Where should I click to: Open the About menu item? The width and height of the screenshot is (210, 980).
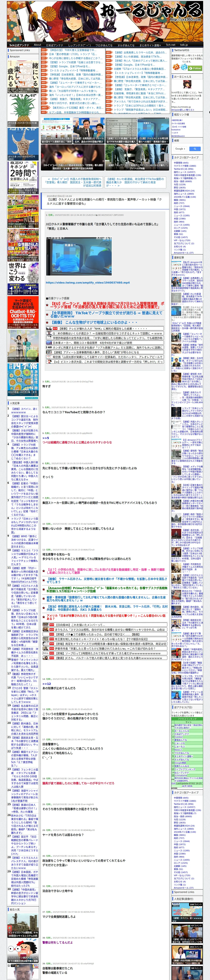coord(37,45)
